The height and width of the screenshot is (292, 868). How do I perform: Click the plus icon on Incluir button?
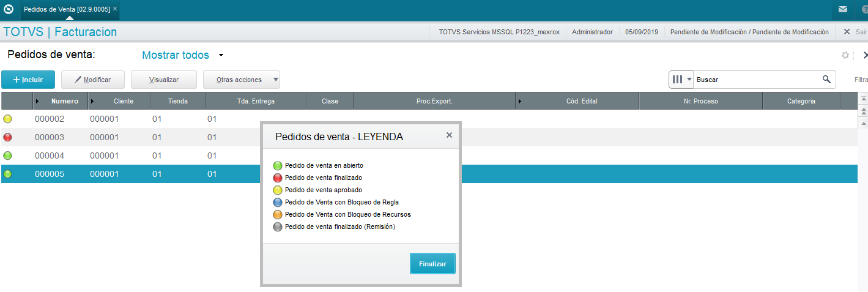[17, 80]
